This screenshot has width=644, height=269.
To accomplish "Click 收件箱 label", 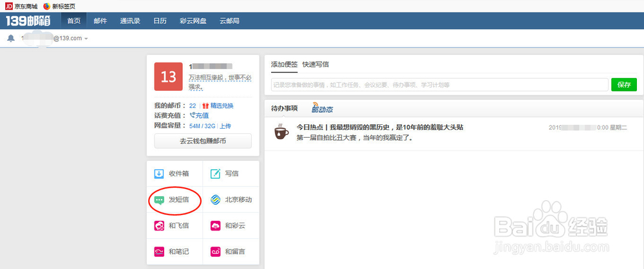I will coord(178,174).
